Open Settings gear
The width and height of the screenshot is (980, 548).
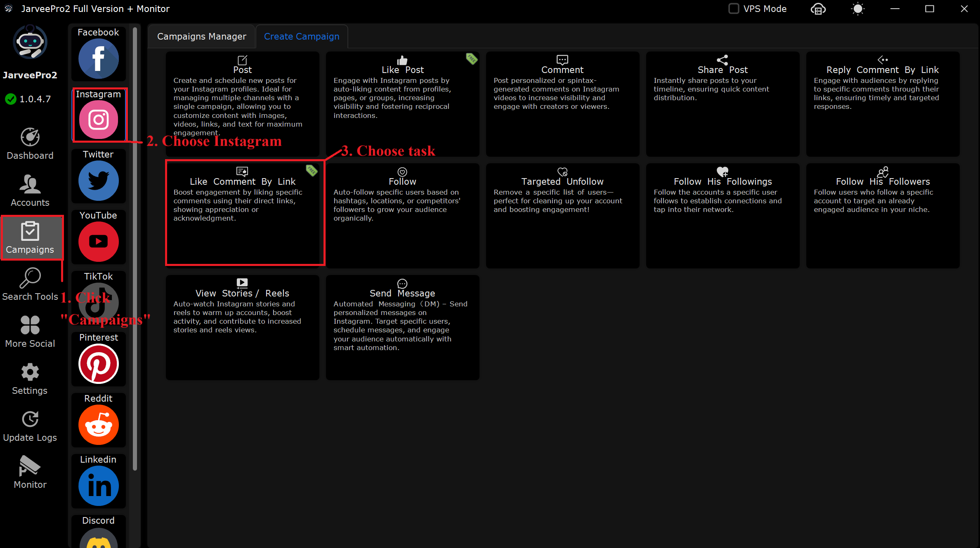pos(30,379)
